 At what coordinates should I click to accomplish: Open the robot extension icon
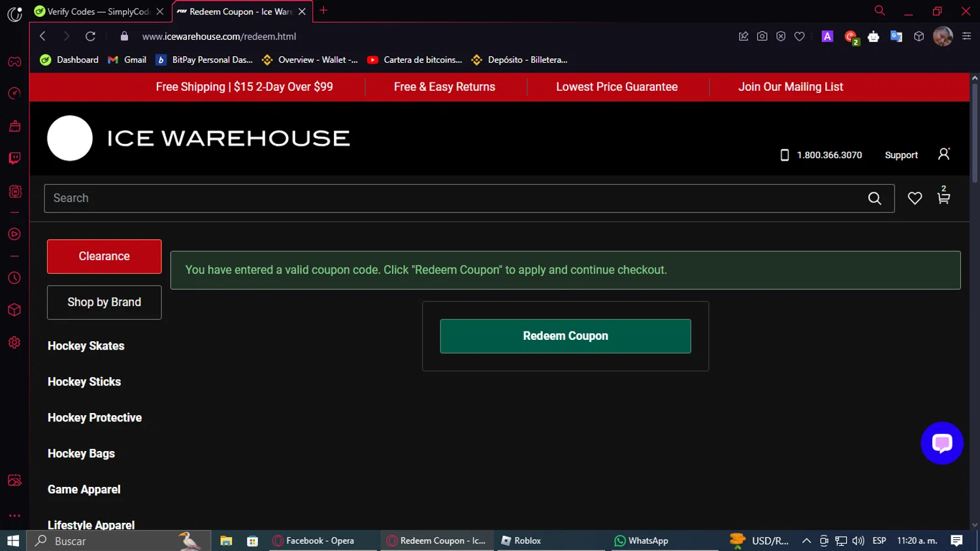[874, 37]
